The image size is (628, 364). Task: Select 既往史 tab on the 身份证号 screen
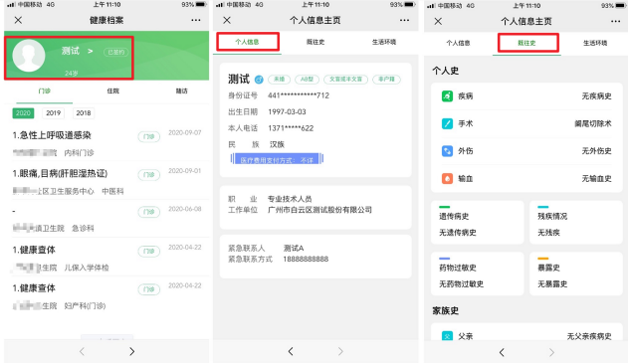coord(315,42)
